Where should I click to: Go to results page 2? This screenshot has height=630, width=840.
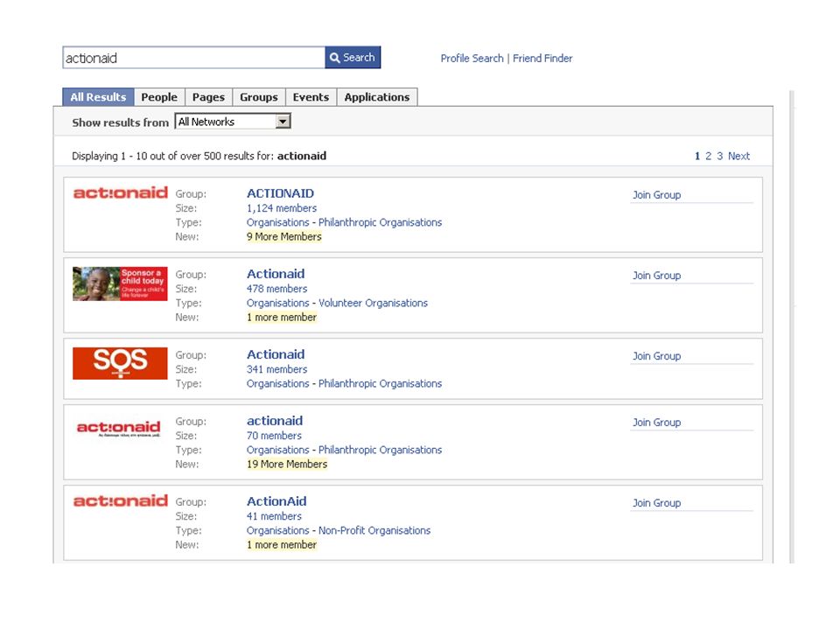point(708,156)
